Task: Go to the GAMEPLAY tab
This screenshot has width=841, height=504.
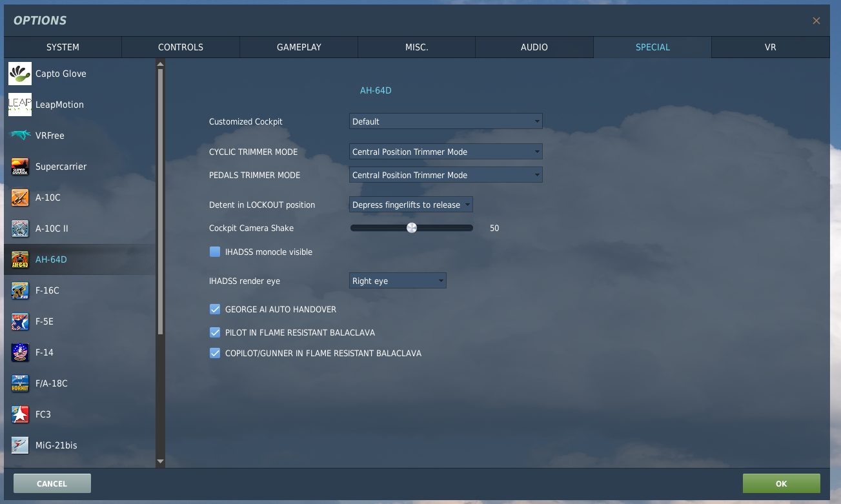Action: (299, 47)
